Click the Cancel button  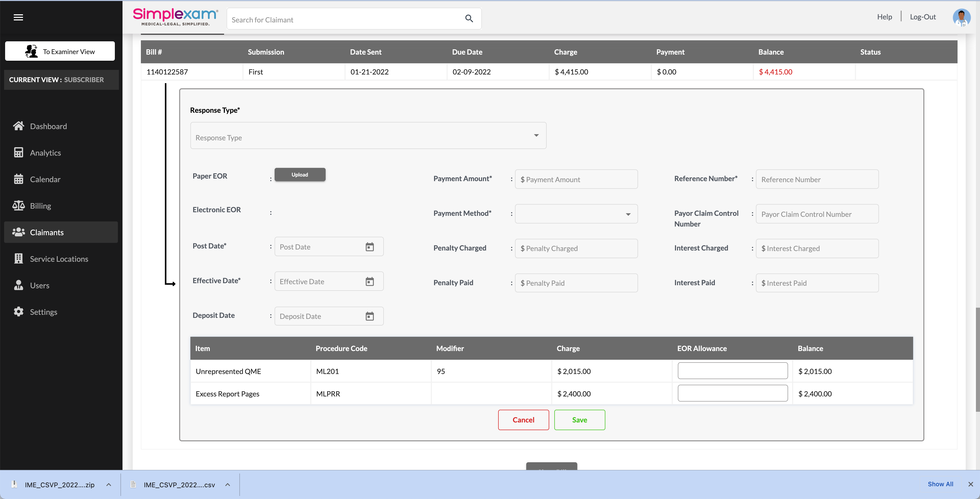[523, 420]
